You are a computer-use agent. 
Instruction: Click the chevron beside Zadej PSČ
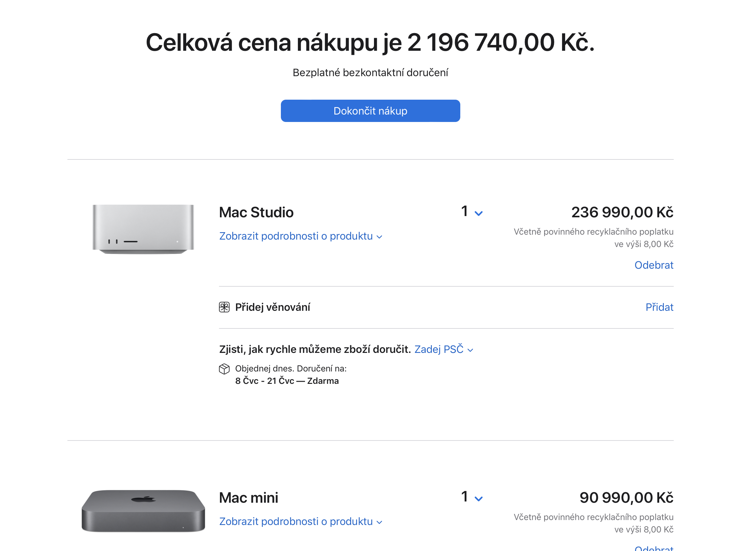tap(471, 350)
